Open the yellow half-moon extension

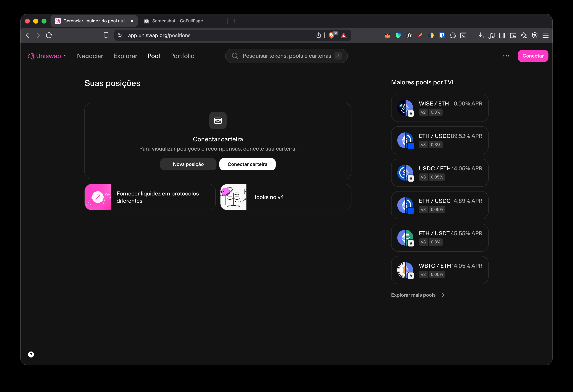point(431,36)
